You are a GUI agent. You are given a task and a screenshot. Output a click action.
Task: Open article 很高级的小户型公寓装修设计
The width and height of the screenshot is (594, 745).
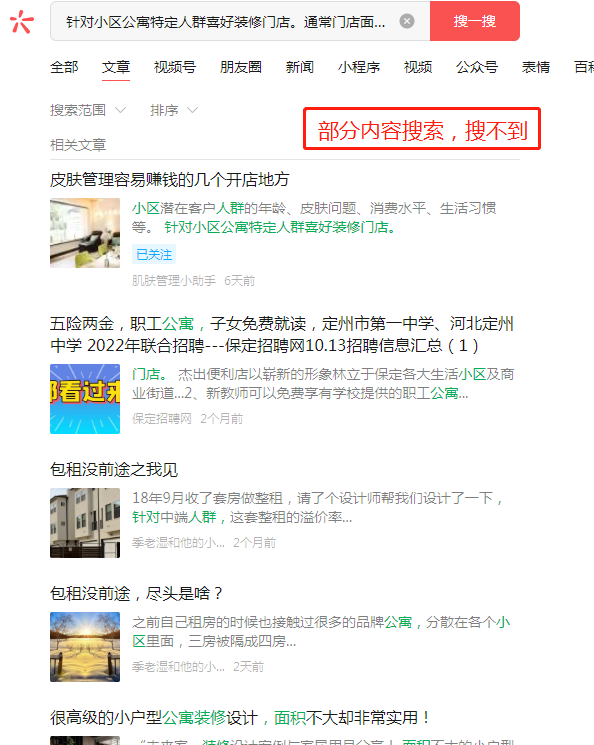pos(240,717)
